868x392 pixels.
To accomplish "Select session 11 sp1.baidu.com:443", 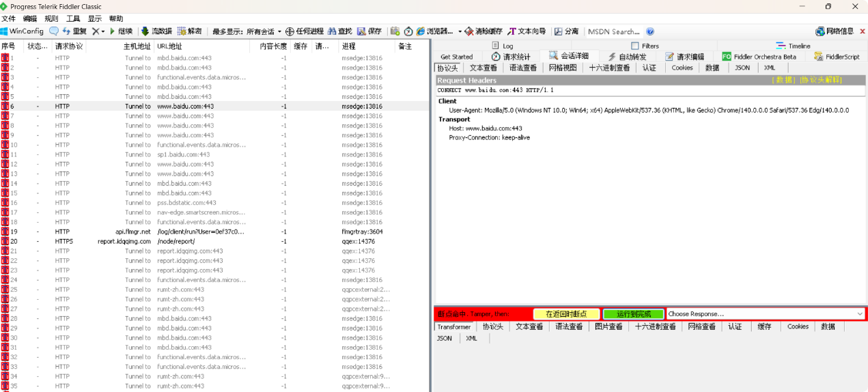I will click(214, 154).
